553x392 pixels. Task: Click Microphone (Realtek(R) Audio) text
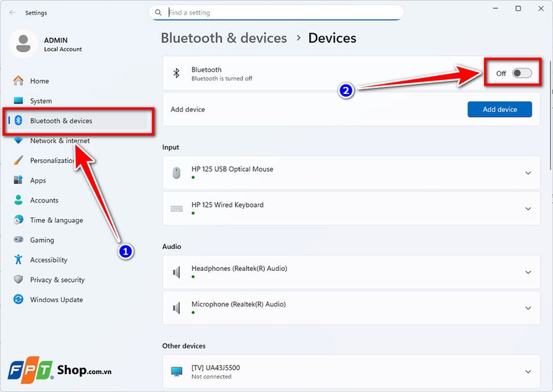click(x=238, y=304)
